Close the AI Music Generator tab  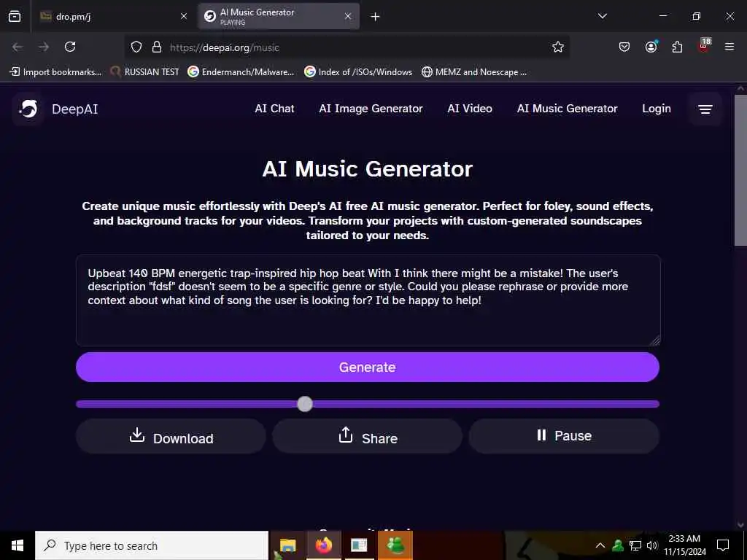pos(348,16)
